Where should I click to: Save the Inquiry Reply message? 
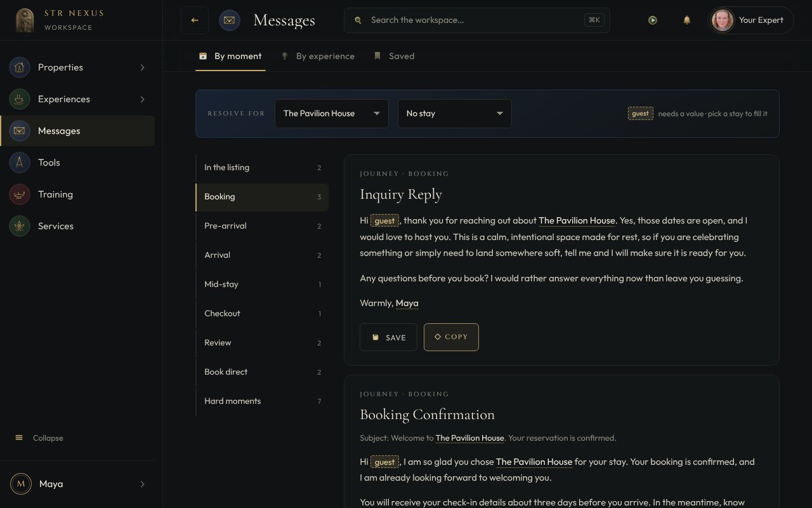tap(388, 337)
